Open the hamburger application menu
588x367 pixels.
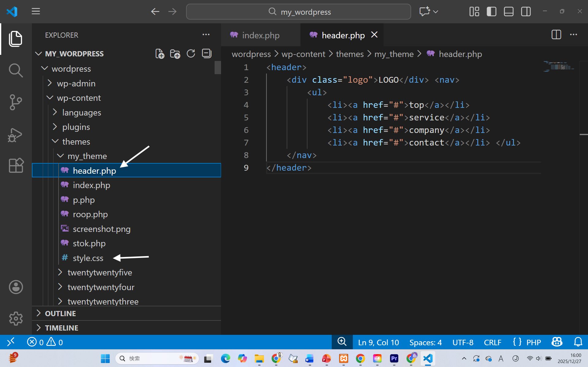[36, 12]
